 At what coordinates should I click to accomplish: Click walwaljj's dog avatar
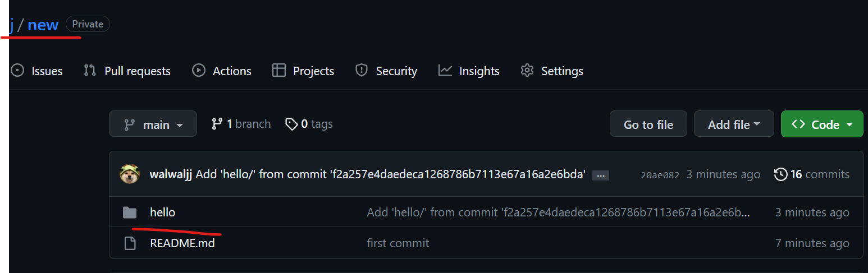pyautogui.click(x=130, y=174)
